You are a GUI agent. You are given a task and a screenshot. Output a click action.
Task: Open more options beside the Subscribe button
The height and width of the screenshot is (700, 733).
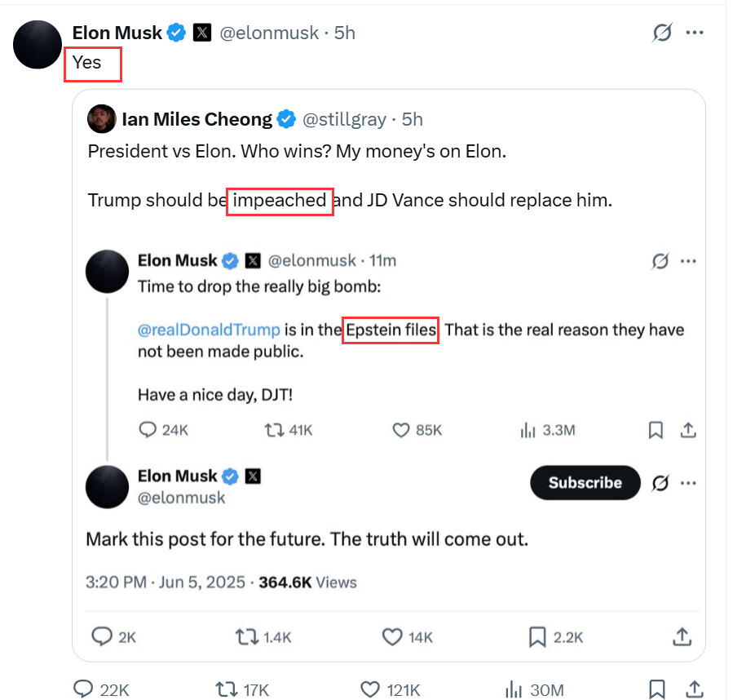(x=688, y=483)
